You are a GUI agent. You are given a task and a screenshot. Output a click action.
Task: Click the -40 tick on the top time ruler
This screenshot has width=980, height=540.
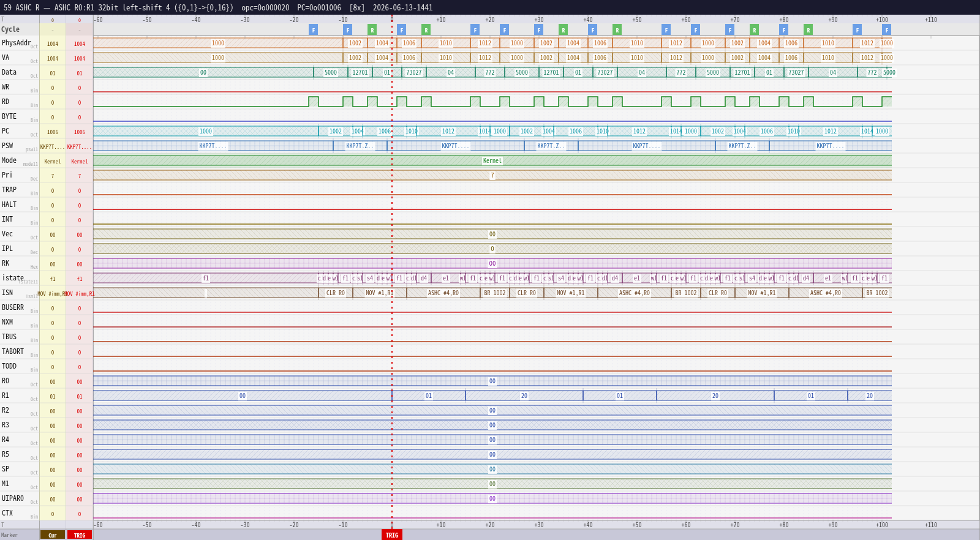tap(196, 20)
